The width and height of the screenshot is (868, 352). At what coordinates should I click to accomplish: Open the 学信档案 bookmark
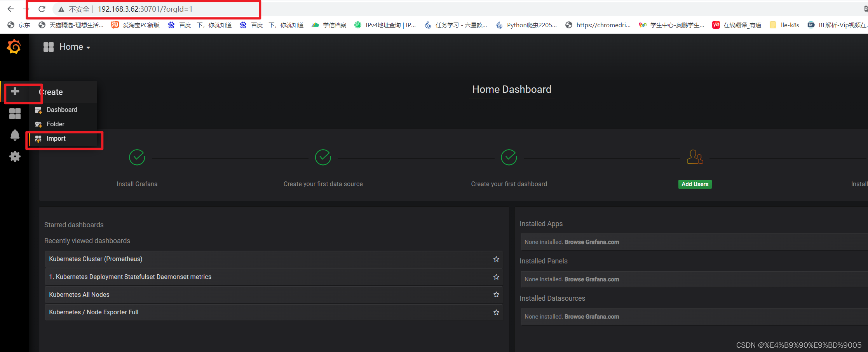pos(329,25)
